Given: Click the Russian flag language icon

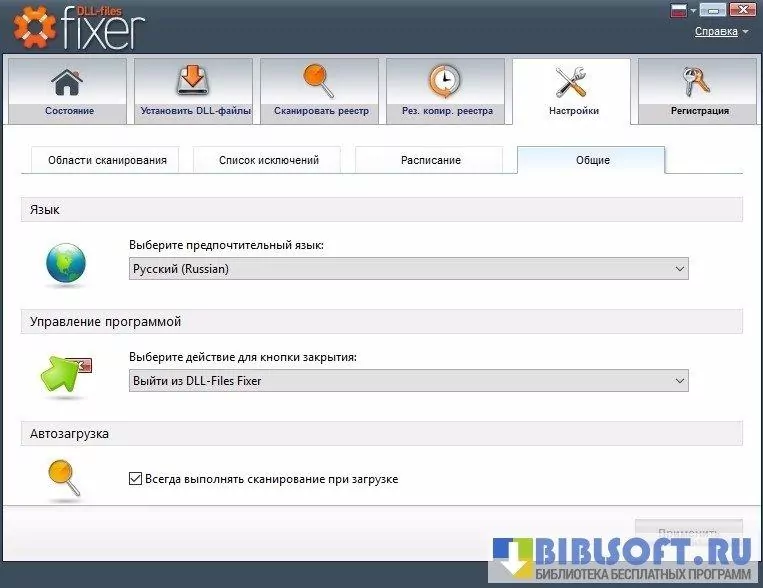Looking at the screenshot, I should pyautogui.click(x=678, y=11).
